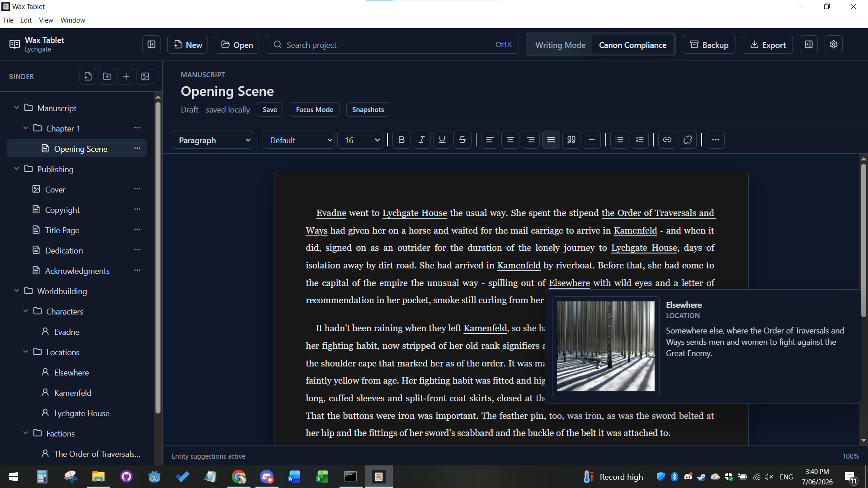Screen dimensions: 868x488
Task: Open settings gear icon
Action: click(834, 44)
